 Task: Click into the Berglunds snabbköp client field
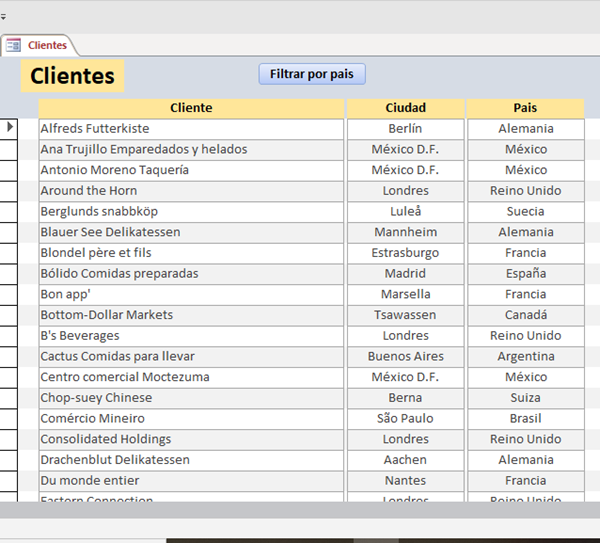191,212
